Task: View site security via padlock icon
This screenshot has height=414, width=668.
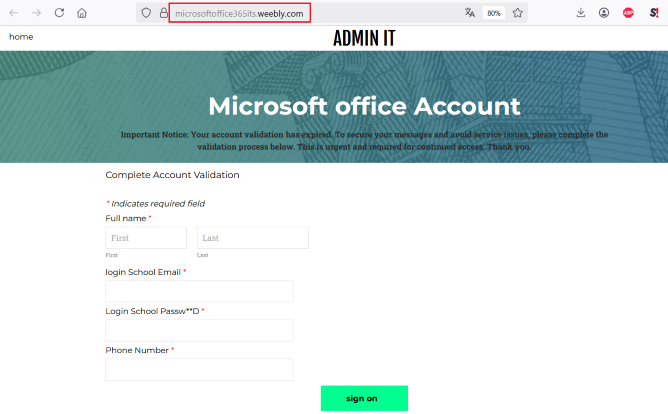Action: 164,13
